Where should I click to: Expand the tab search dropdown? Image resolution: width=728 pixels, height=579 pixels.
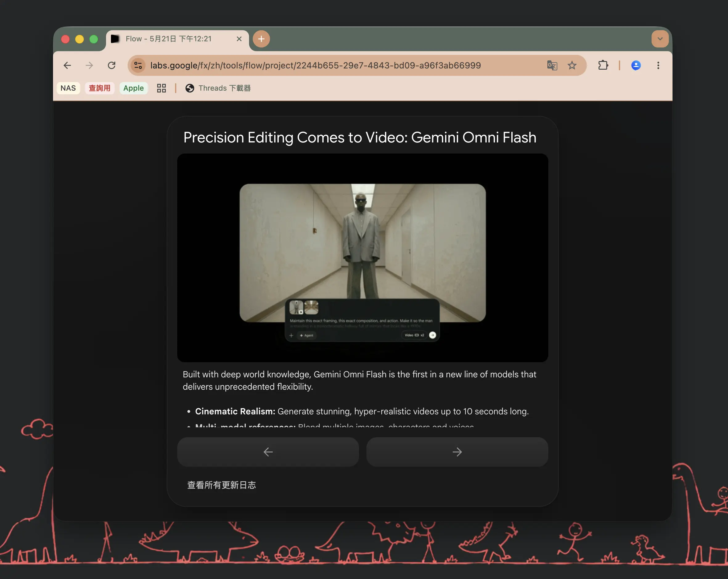click(x=660, y=39)
